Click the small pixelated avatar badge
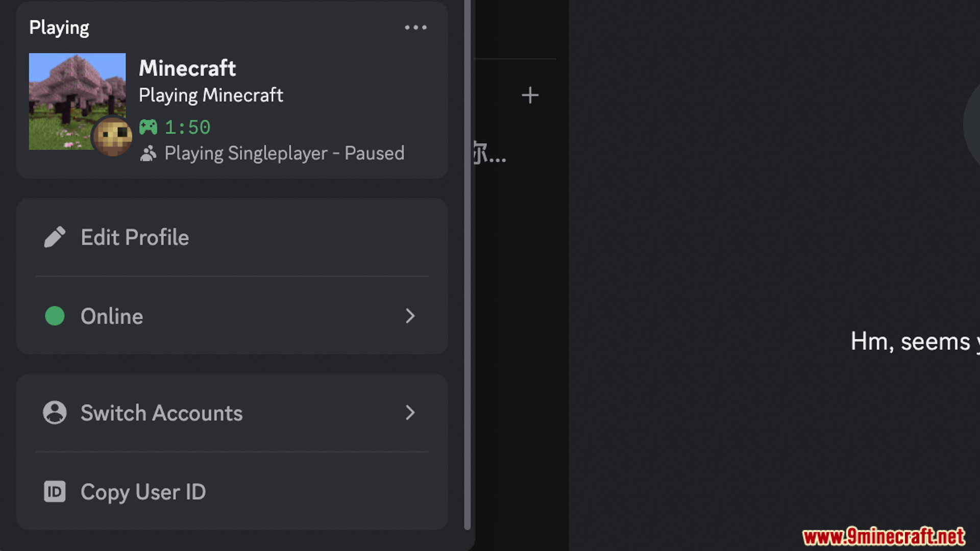Viewport: 980px width, 551px height. (x=112, y=136)
